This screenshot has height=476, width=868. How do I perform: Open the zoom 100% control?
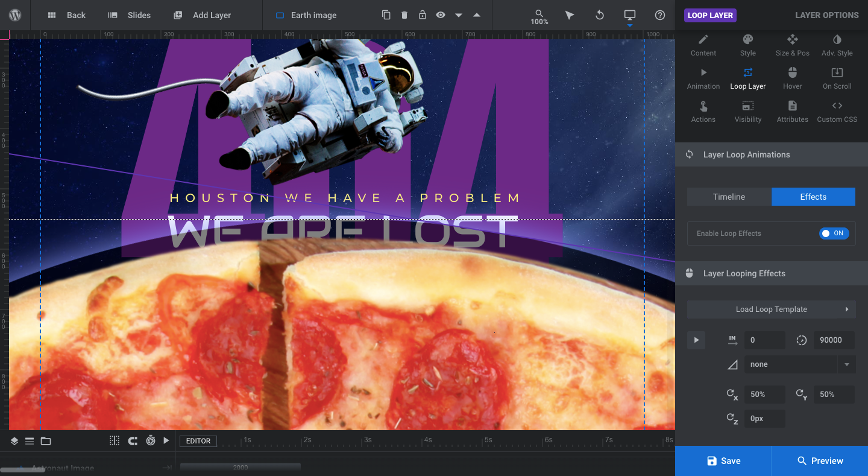(539, 17)
